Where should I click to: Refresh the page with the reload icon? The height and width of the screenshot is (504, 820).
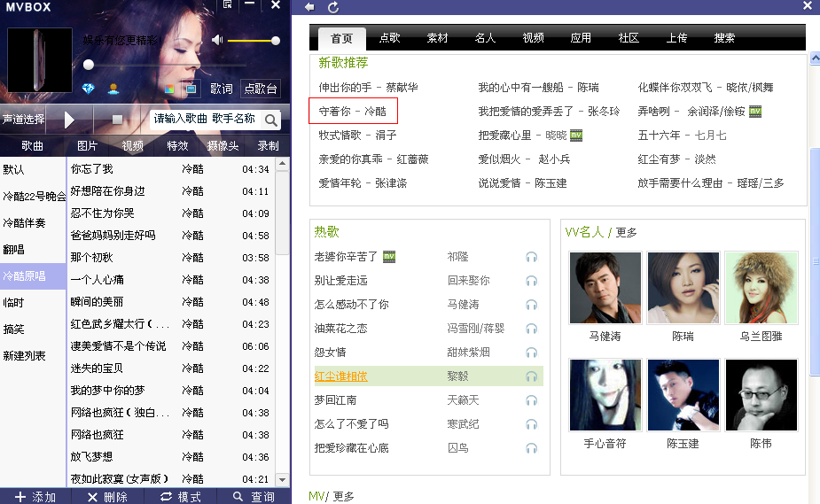click(x=333, y=7)
